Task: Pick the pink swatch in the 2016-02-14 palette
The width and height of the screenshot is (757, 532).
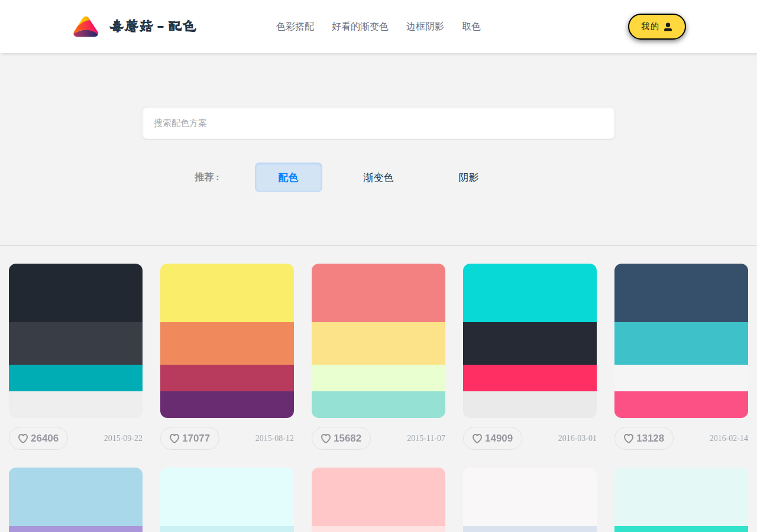Action: pos(681,404)
